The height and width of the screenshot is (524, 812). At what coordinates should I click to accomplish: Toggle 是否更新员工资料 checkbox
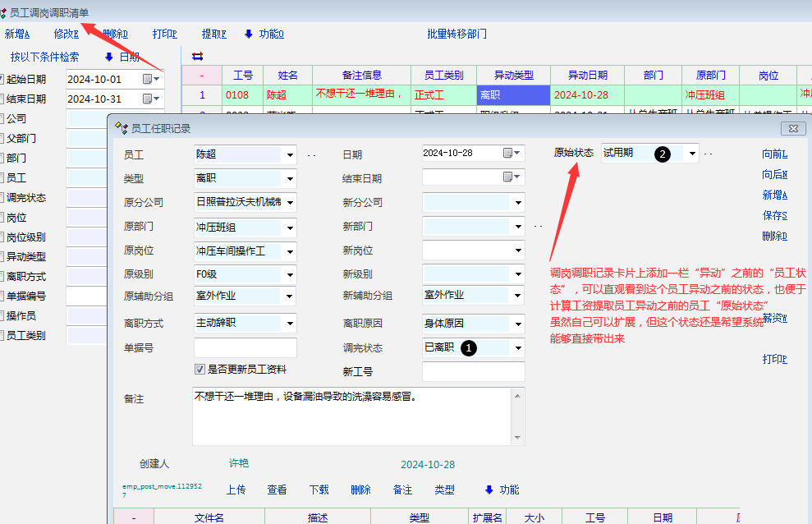point(200,369)
